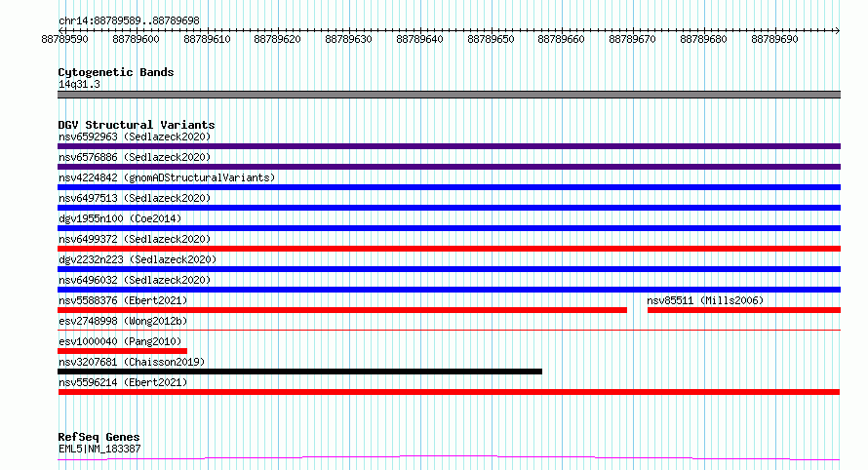Image resolution: width=868 pixels, height=470 pixels.
Task: Open variant label nsv5596214 (Ebert2021)
Action: pos(123,382)
